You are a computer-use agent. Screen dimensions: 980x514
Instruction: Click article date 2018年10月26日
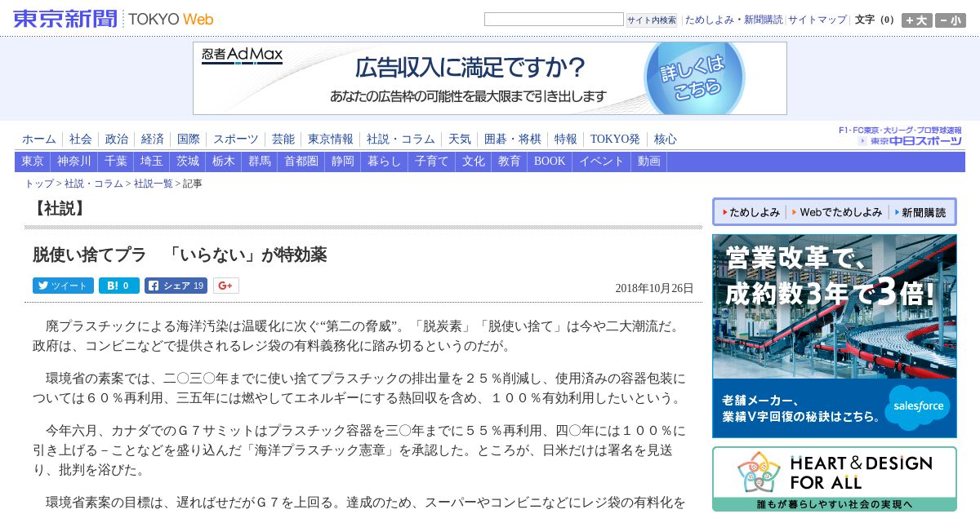coord(654,288)
